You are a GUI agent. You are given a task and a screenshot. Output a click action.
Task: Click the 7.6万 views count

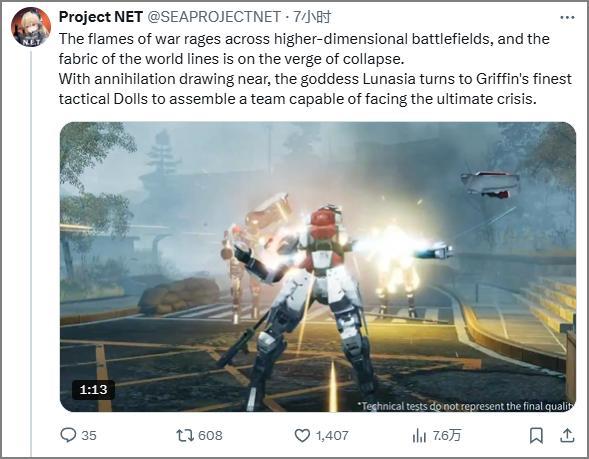click(x=446, y=436)
